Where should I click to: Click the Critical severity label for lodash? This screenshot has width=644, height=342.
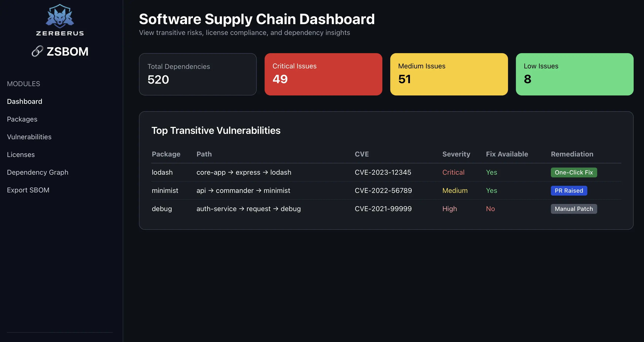tap(453, 172)
